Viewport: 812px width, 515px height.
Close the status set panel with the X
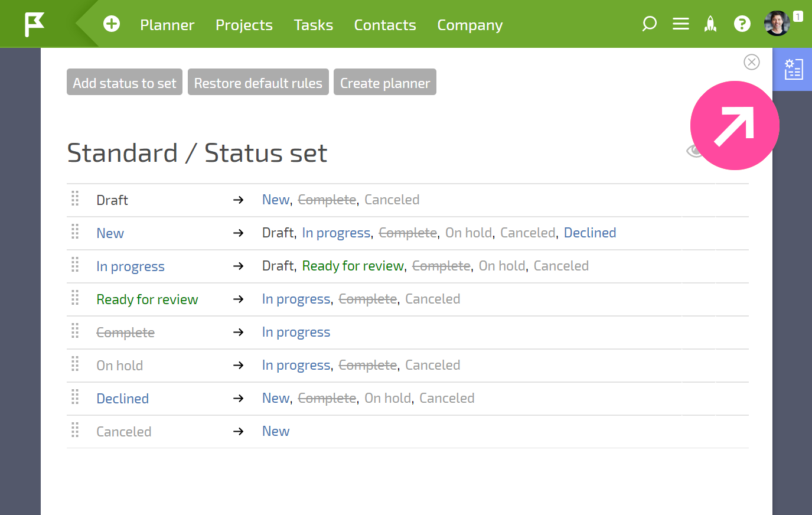click(x=752, y=62)
